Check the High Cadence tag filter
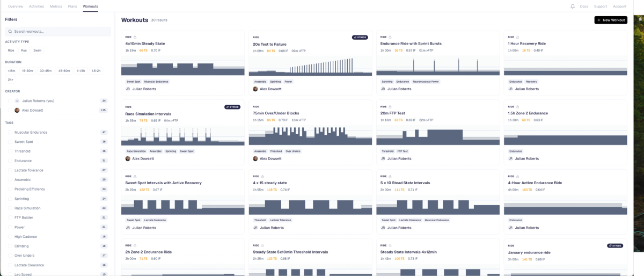644x276 pixels. click(x=10, y=237)
